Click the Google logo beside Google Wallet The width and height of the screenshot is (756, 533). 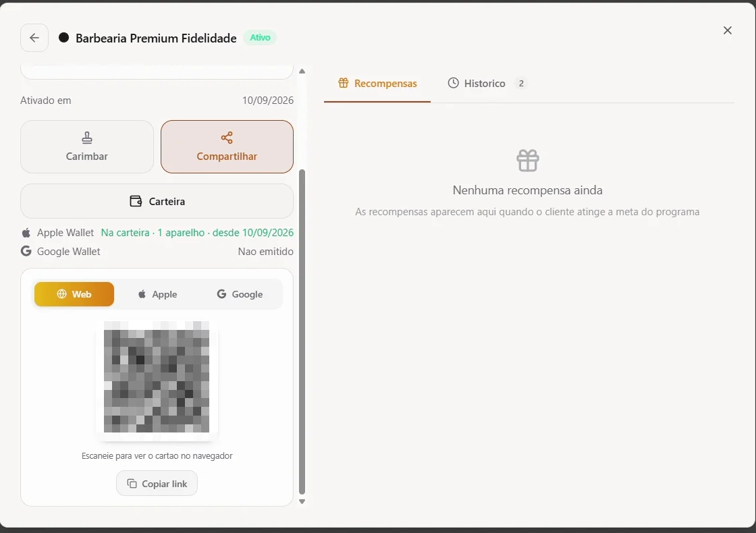pyautogui.click(x=26, y=251)
